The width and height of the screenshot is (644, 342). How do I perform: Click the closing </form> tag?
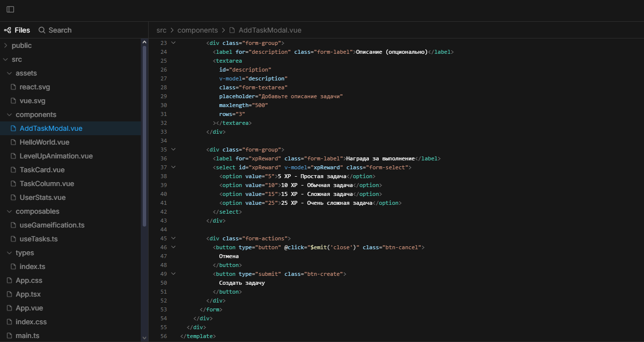[211, 309]
